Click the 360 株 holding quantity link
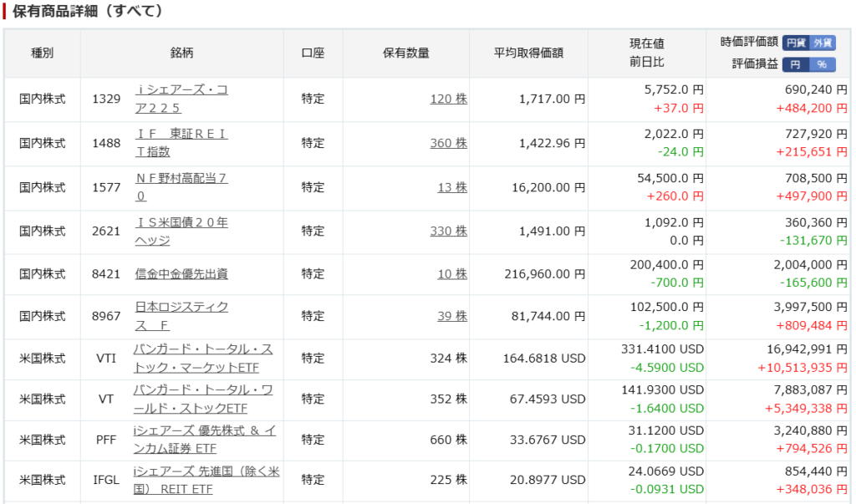Image resolution: width=856 pixels, height=504 pixels. [449, 143]
